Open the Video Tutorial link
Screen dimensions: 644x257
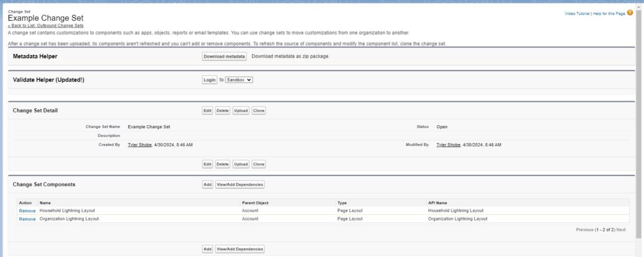coord(577,14)
